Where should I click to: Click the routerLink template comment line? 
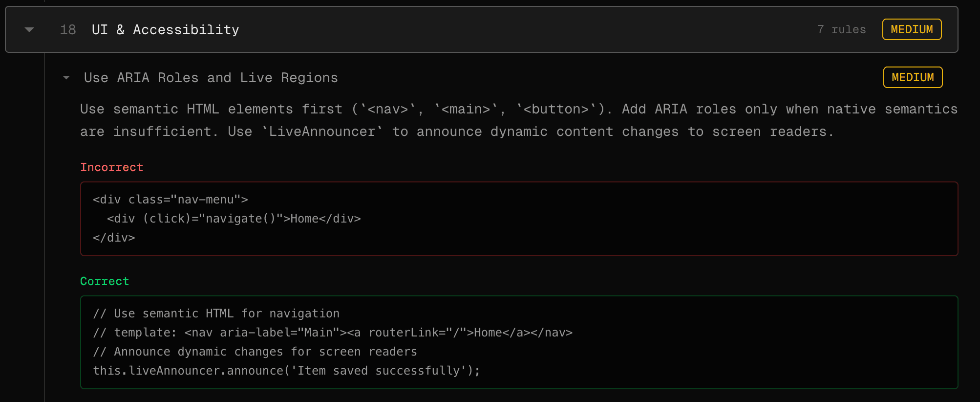(x=334, y=333)
